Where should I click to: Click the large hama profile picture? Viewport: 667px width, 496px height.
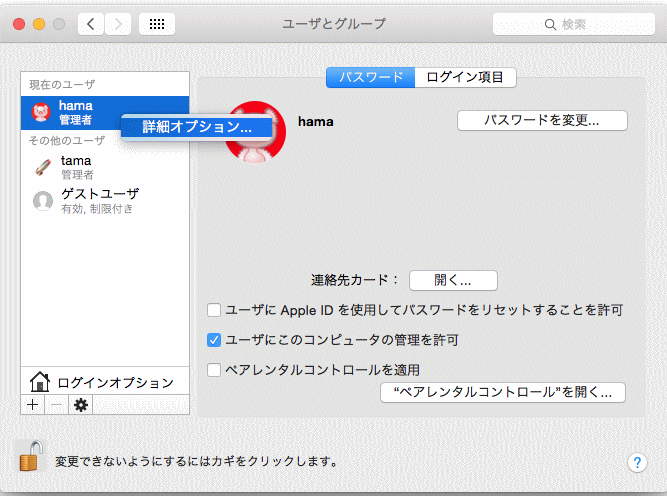pyautogui.click(x=255, y=132)
